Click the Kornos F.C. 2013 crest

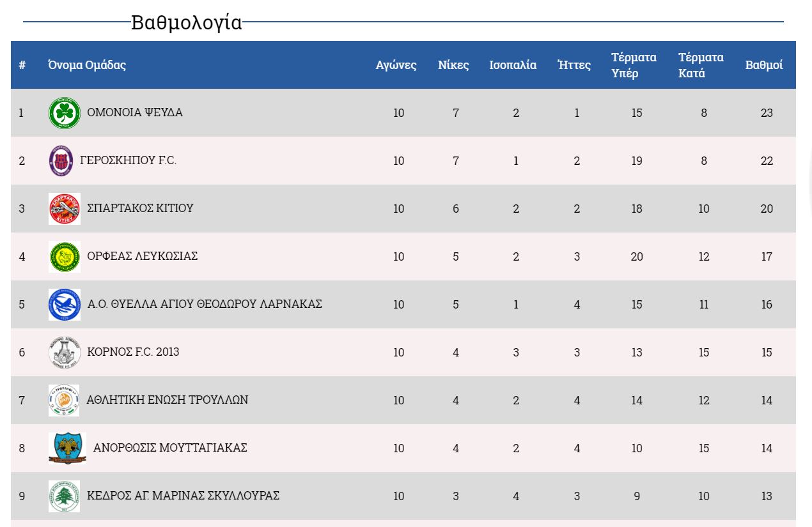tap(65, 353)
